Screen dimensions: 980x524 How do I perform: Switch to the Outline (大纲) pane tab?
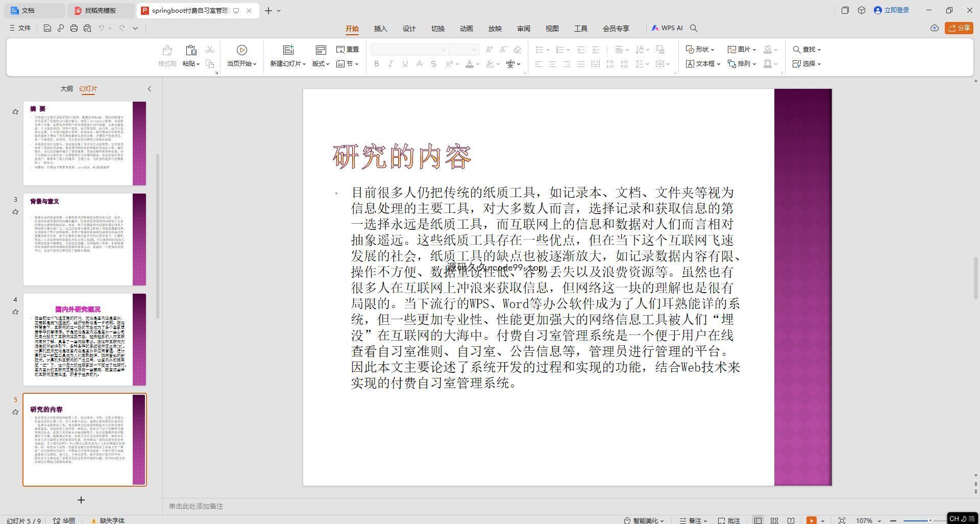point(66,89)
